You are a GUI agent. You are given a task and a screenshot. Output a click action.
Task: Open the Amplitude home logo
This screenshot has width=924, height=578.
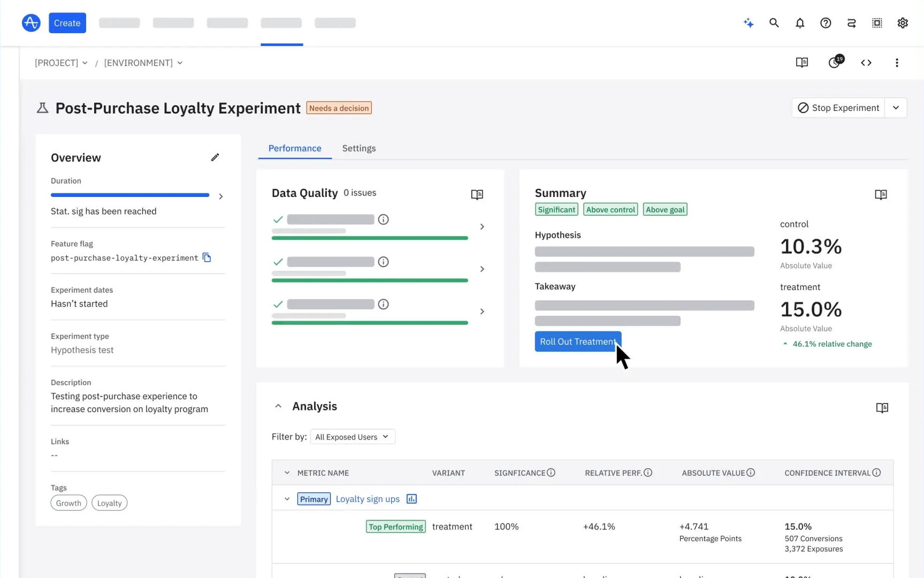[x=31, y=23]
